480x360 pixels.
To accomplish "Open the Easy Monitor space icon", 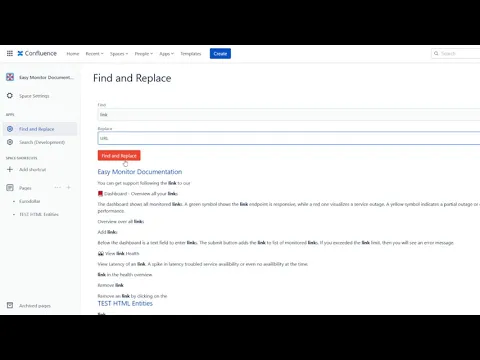I will click(10, 77).
